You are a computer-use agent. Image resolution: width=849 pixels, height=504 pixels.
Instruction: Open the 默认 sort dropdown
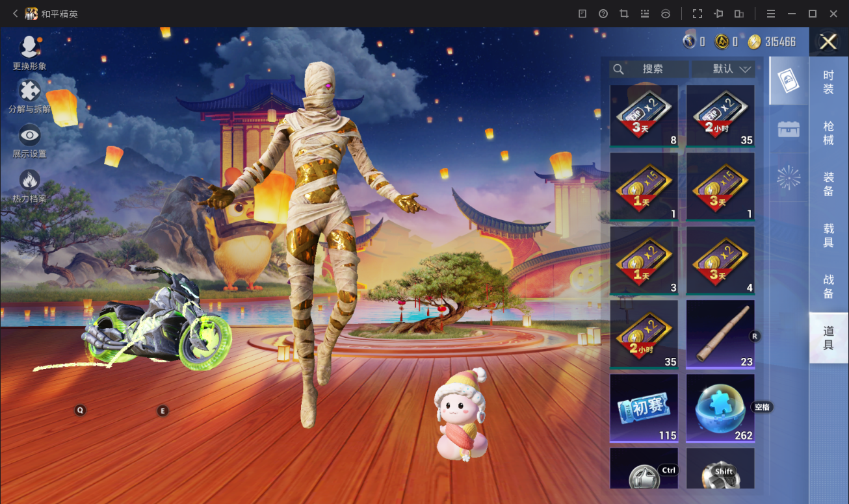tap(724, 69)
